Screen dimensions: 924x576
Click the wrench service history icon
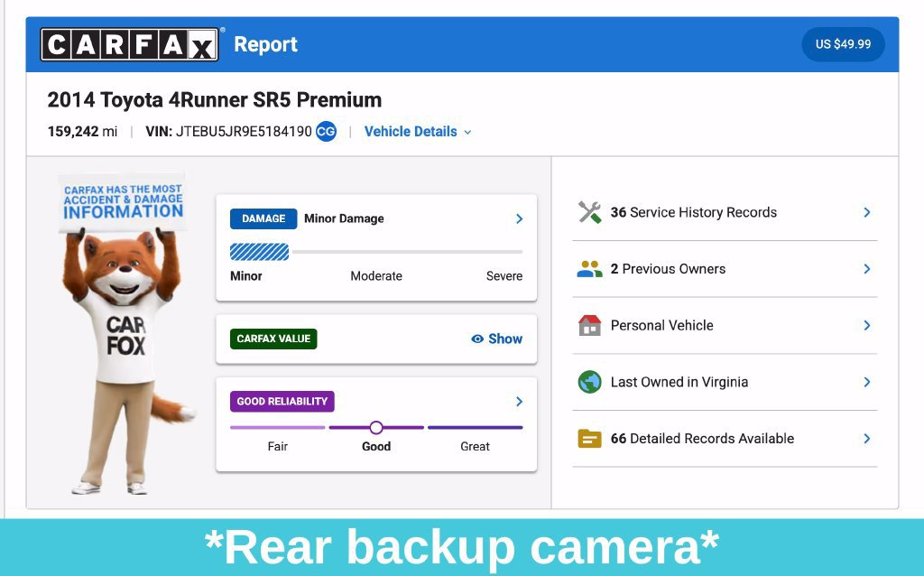tap(589, 212)
